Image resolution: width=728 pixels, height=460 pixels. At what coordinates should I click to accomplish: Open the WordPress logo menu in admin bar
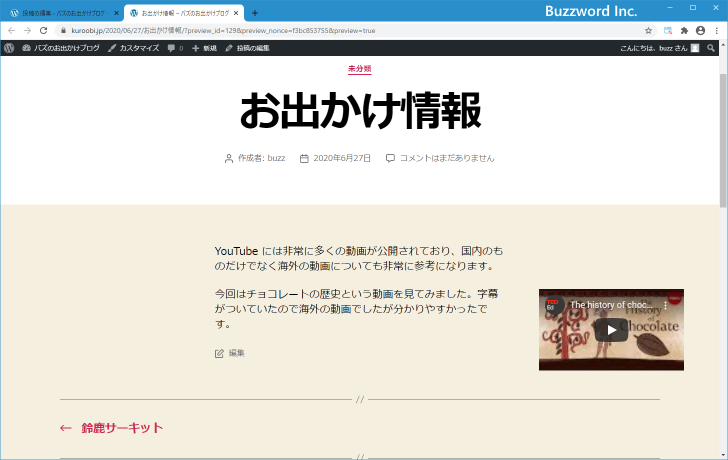[x=9, y=48]
